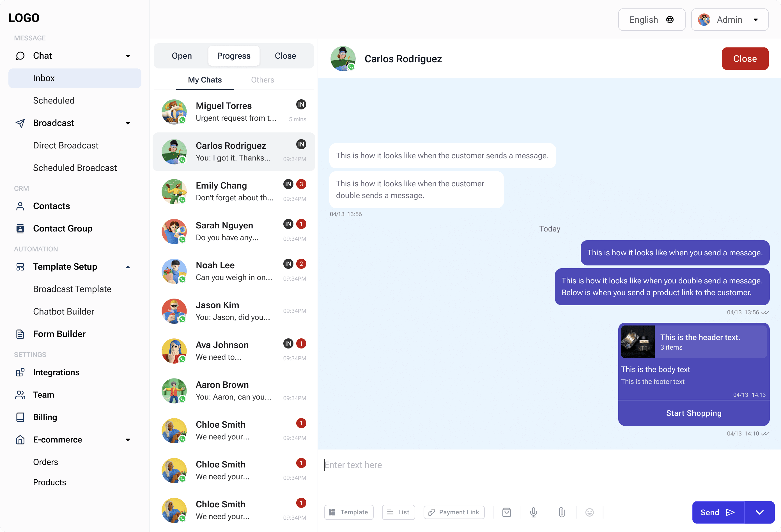Image resolution: width=781 pixels, height=532 pixels.
Task: Click Aaron Brown's avatar
Action: pyautogui.click(x=174, y=391)
